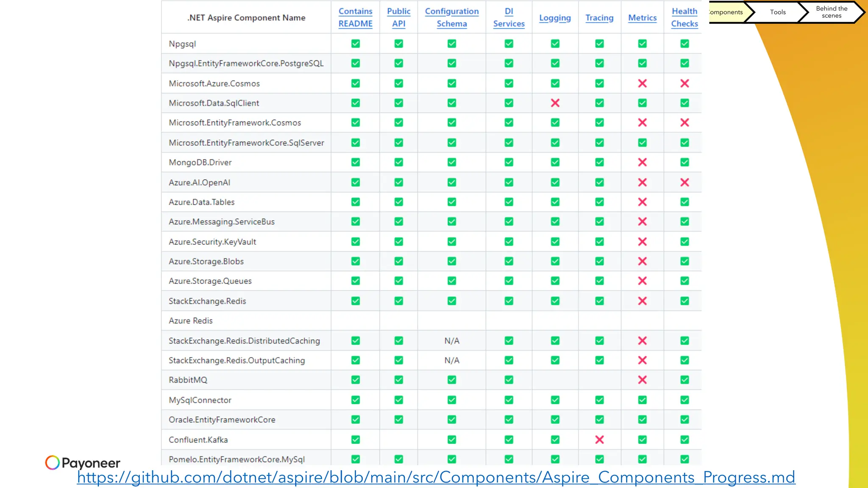Click the Azure.Security.KeyVault row name
This screenshot has height=488, width=868.
[212, 242]
